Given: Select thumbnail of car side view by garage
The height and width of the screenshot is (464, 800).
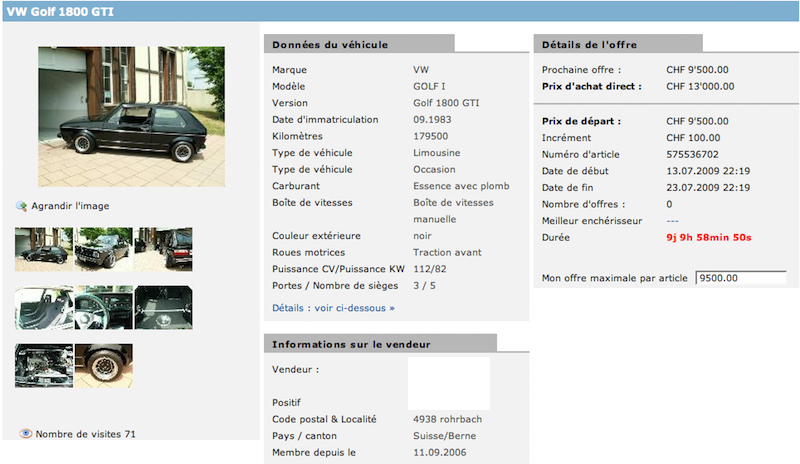Looking at the screenshot, I should coord(44,249).
